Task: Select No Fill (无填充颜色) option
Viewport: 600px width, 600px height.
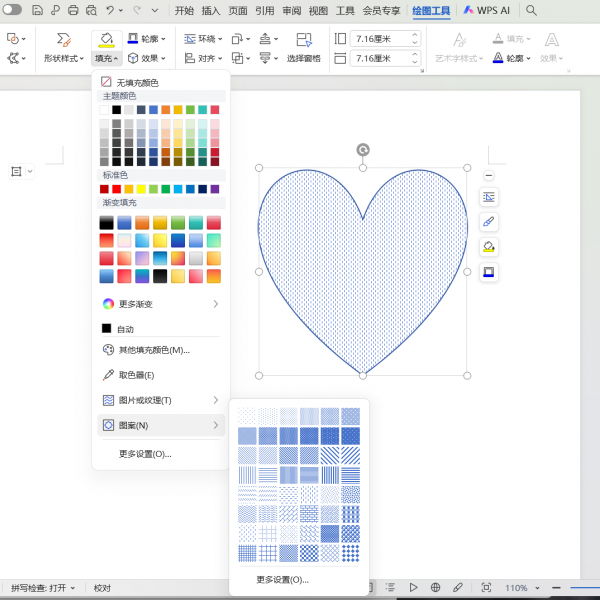Action: coord(137,82)
